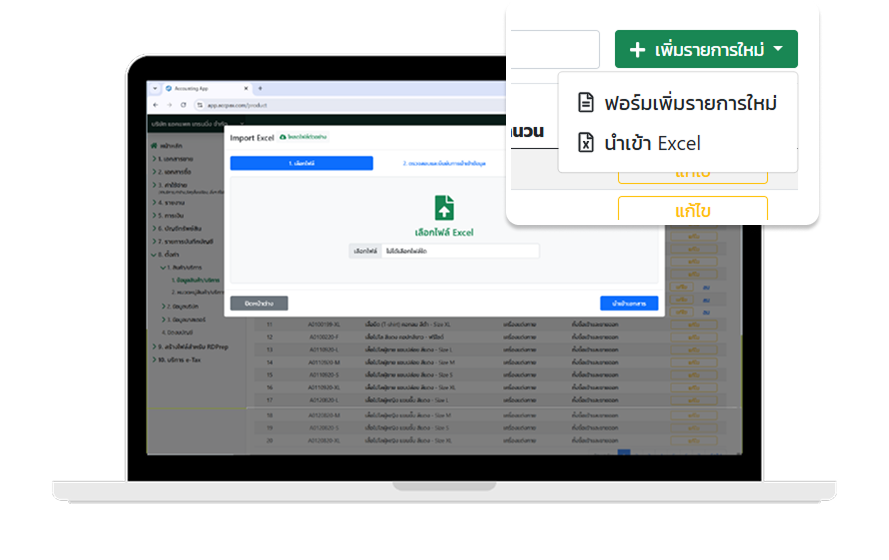Click product code A0120820-L in row 17
This screenshot has width=889, height=560.
[324, 400]
